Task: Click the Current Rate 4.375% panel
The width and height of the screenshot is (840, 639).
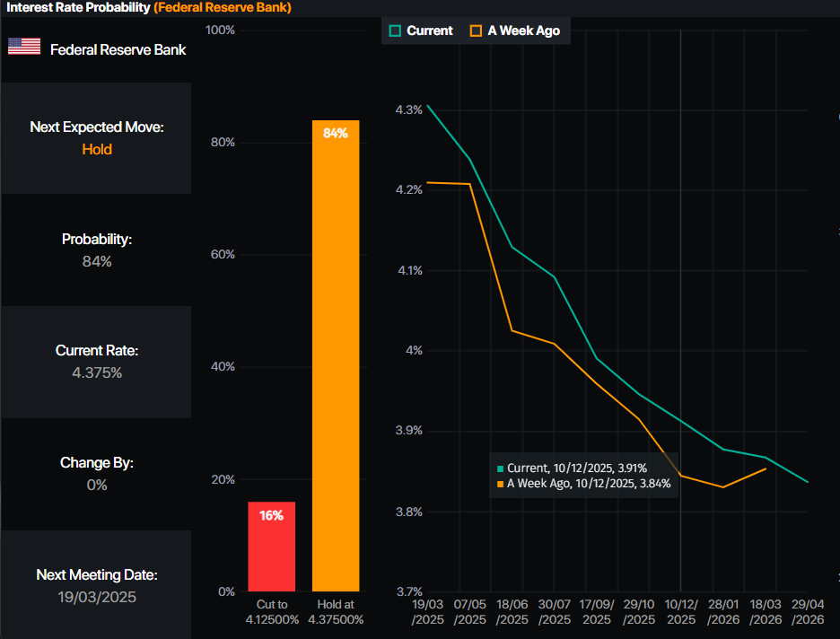Action: click(96, 362)
